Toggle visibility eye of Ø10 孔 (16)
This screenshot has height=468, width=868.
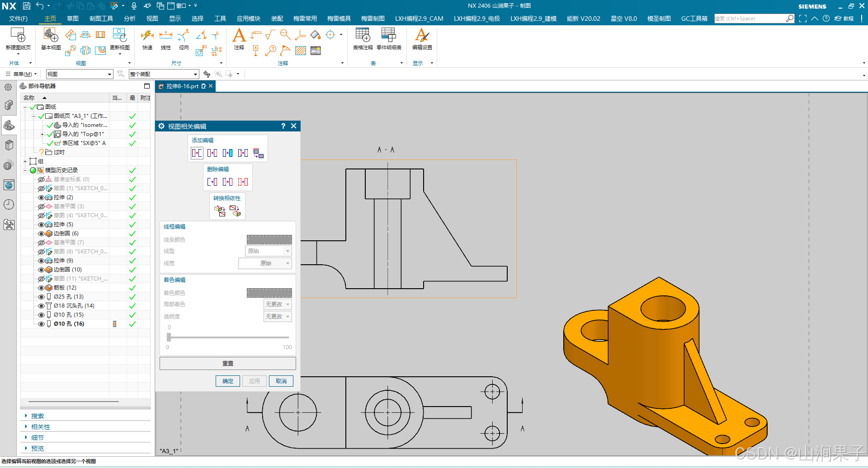41,324
